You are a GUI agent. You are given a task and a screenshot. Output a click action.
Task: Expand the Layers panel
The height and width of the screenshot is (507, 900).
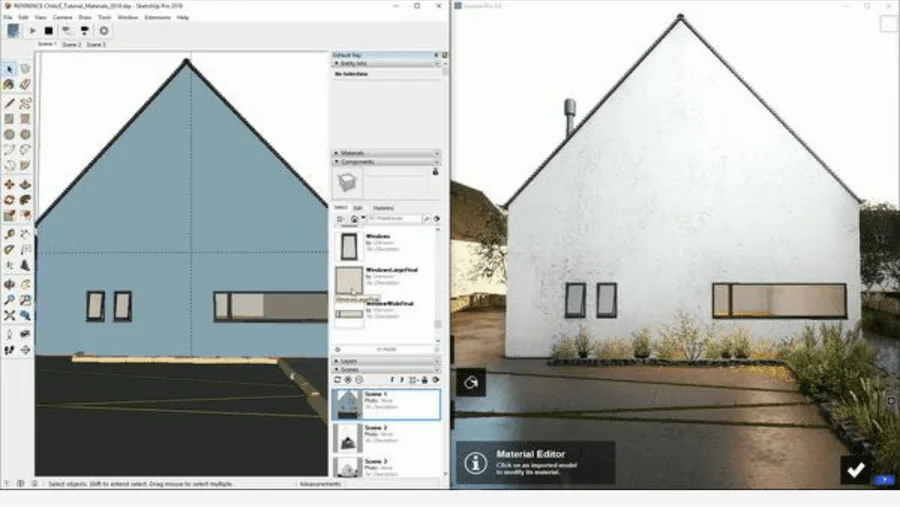[385, 360]
